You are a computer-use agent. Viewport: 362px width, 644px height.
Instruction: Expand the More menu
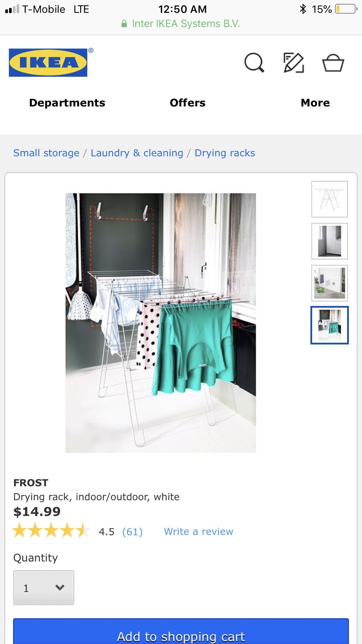tap(315, 103)
